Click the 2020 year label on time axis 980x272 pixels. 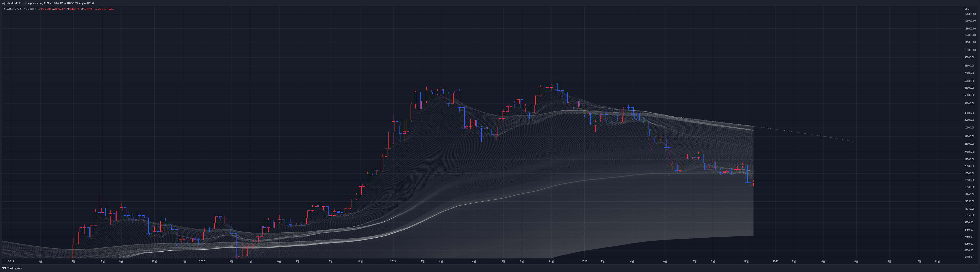pos(202,261)
